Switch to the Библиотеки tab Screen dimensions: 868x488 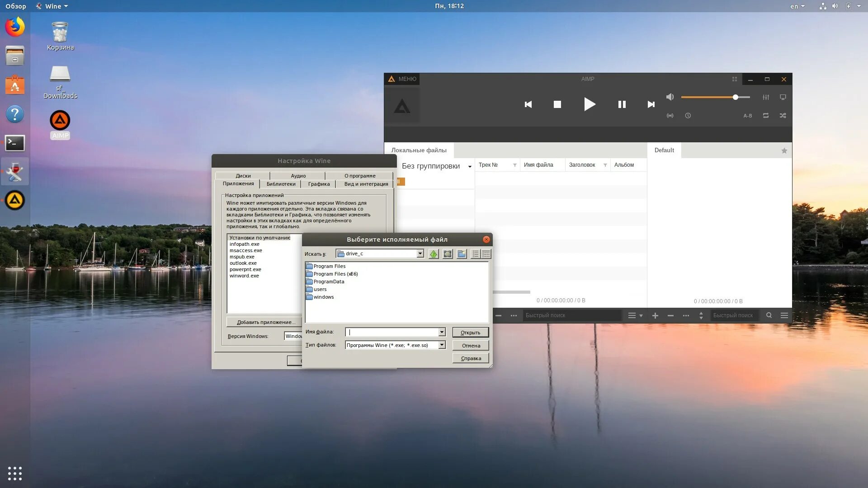point(281,184)
